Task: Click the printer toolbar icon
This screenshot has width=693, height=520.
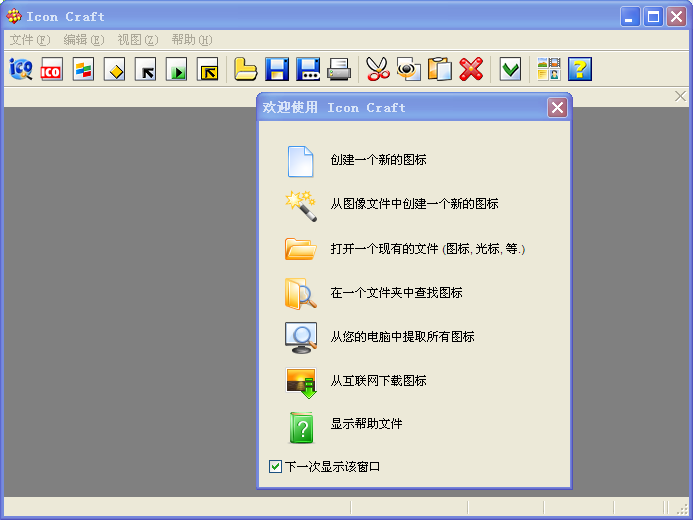Action: pos(339,69)
